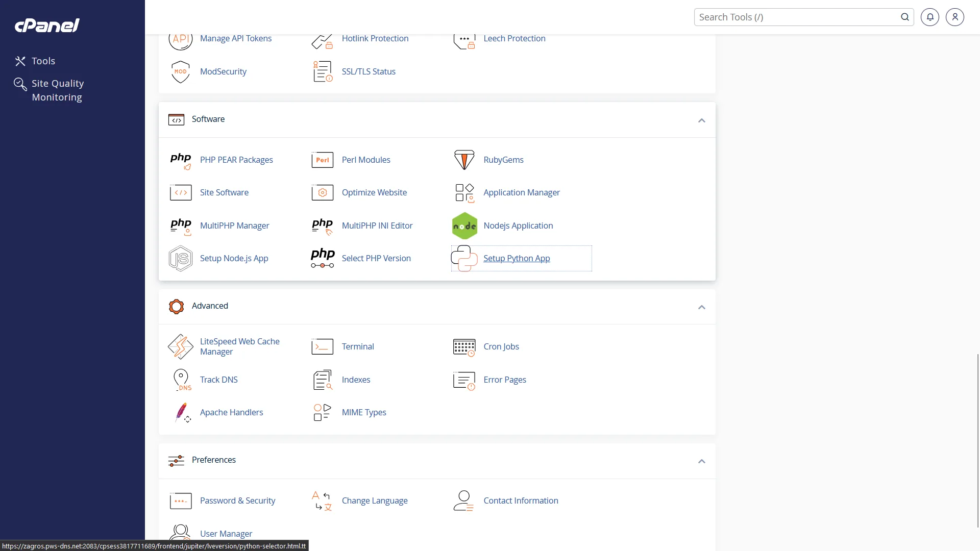Image resolution: width=980 pixels, height=551 pixels.
Task: Open the Track DNS link
Action: [x=218, y=380]
